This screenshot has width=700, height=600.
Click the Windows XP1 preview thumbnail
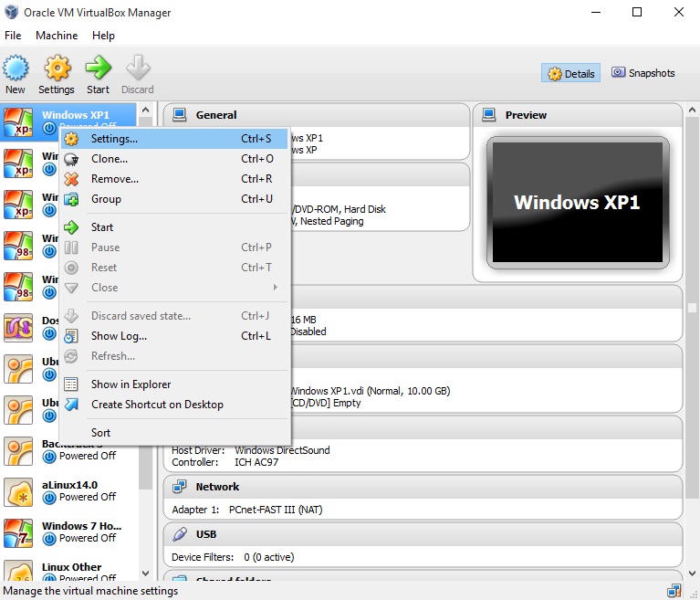[x=578, y=203]
